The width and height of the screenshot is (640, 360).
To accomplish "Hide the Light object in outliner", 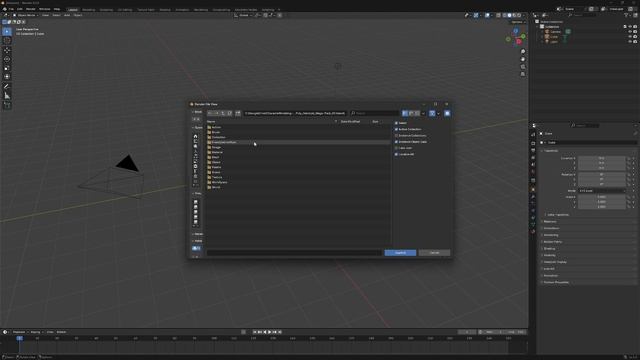I will (630, 41).
